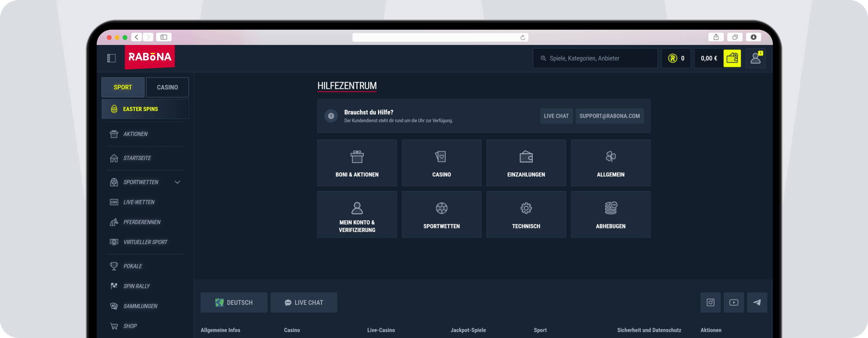Open Easter Spins menu item
The height and width of the screenshot is (338, 868).
click(145, 109)
